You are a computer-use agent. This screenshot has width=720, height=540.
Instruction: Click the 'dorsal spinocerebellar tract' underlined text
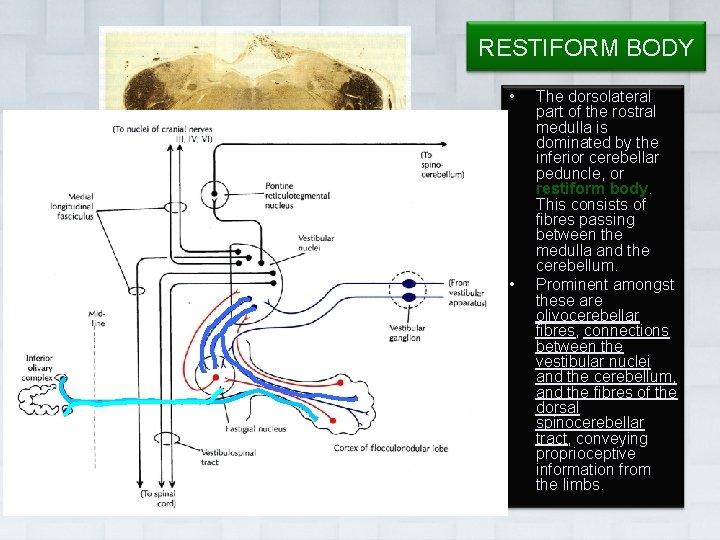tap(590, 423)
